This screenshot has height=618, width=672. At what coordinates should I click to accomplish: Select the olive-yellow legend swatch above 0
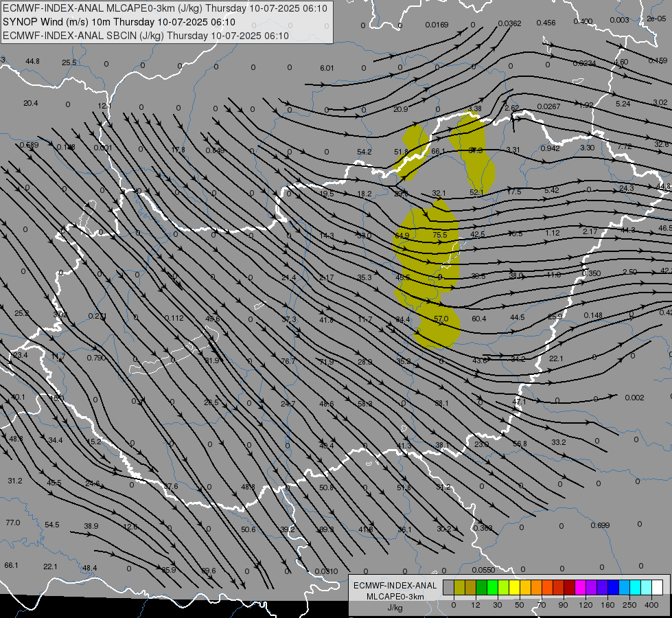click(x=459, y=587)
